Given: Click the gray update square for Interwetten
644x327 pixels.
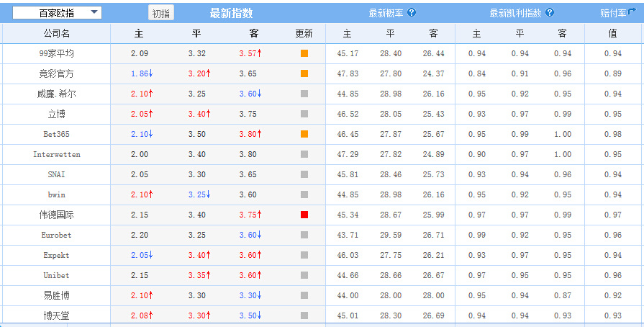Looking at the screenshot, I should (304, 154).
